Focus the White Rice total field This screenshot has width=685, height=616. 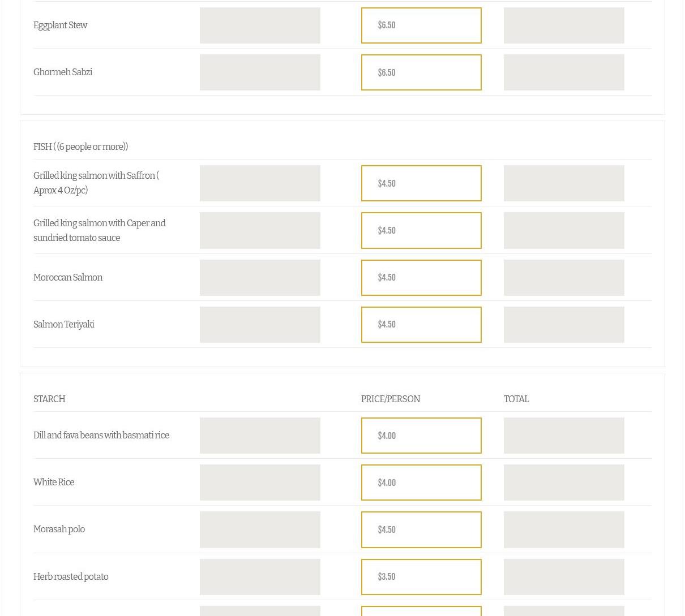(564, 483)
